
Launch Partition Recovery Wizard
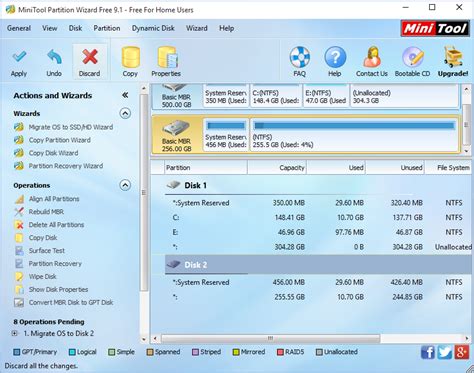[x=66, y=166]
